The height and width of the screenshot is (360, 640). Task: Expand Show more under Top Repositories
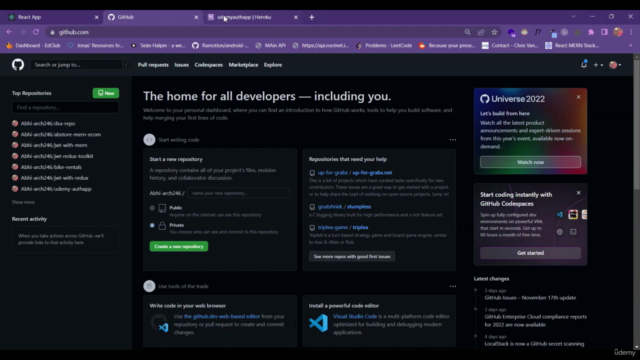(23, 202)
